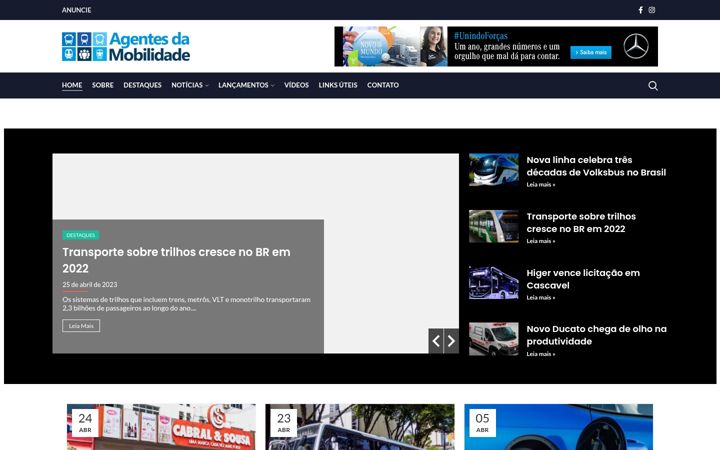Open the LINKS ÚTEIS menu item

tap(338, 85)
